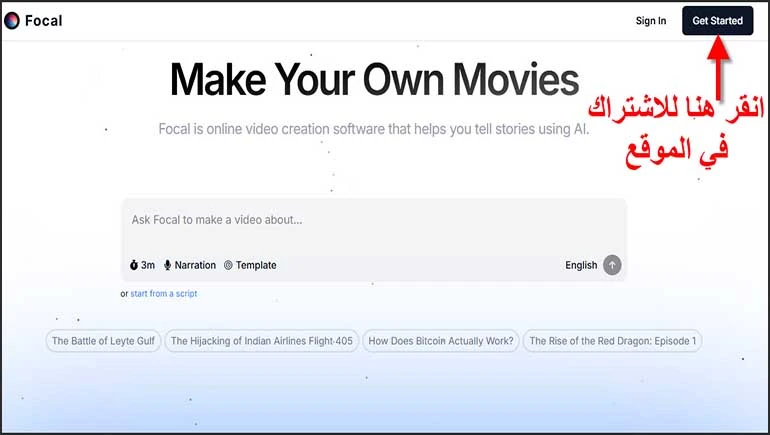Open the Sign In page
Image resolution: width=770 pixels, height=435 pixels.
point(651,21)
